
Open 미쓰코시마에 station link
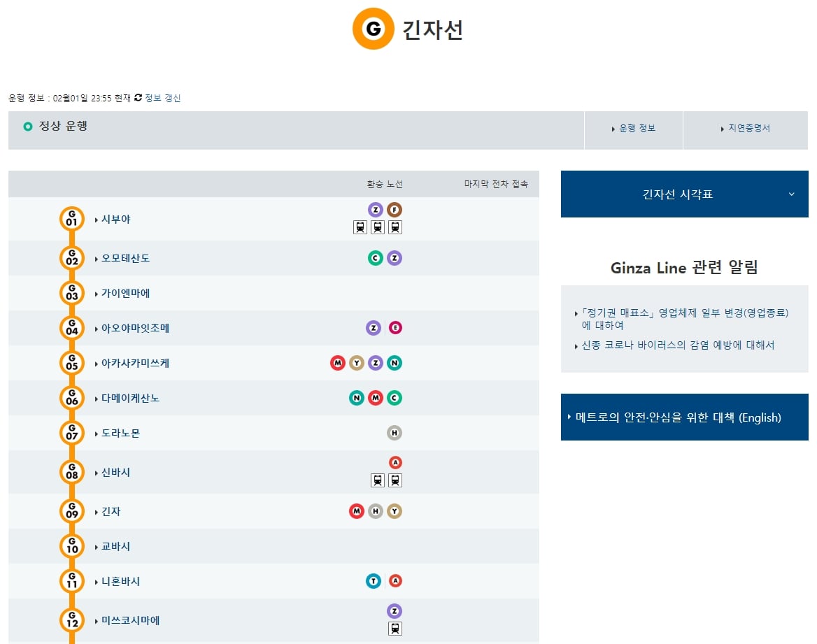coord(130,620)
